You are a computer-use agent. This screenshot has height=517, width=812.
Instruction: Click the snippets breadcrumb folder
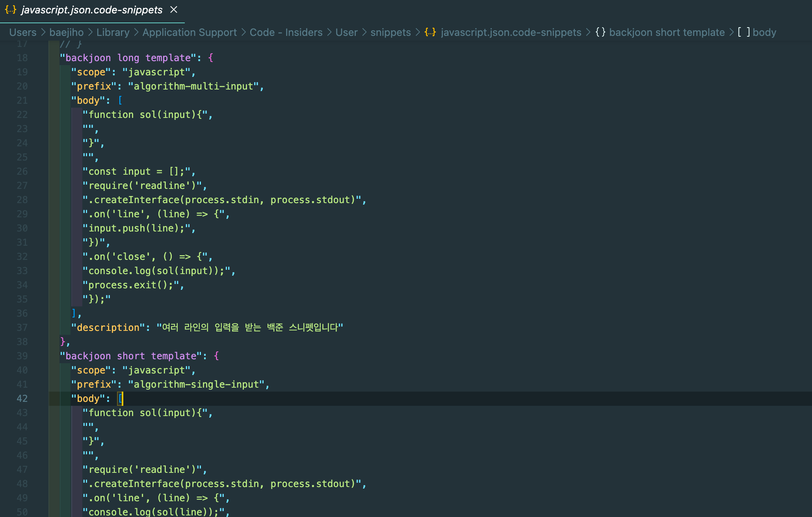(390, 32)
